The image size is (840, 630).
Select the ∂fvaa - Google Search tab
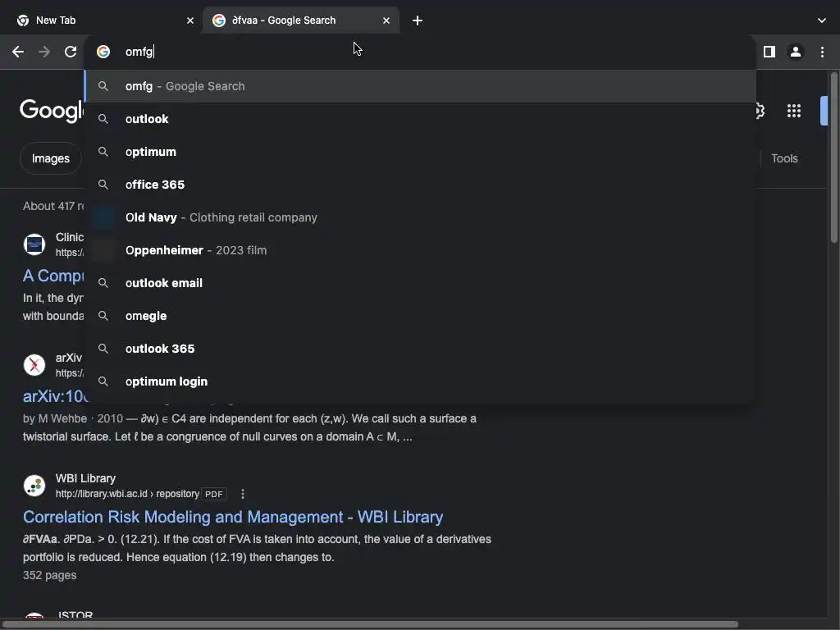point(300,21)
